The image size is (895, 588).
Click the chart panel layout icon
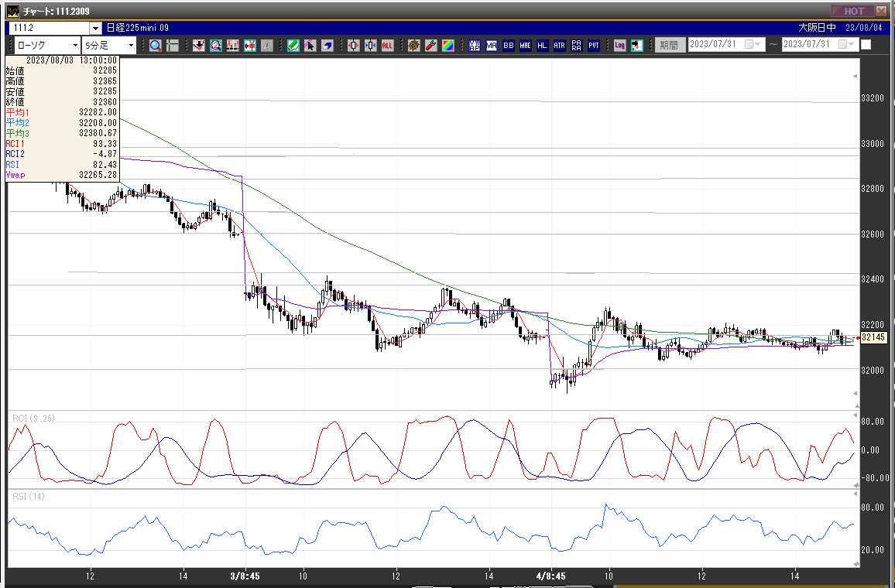tap(637, 46)
